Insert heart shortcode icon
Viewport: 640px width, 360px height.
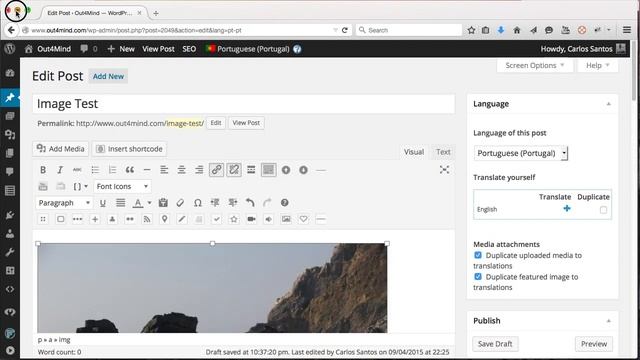pyautogui.click(x=303, y=219)
